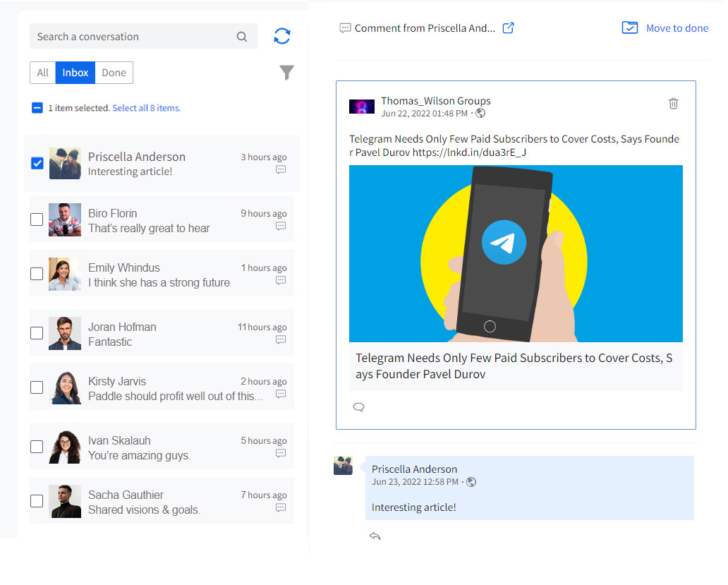
Task: Open Joran Hofman 'Fantastic' message
Action: pyautogui.click(x=110, y=342)
